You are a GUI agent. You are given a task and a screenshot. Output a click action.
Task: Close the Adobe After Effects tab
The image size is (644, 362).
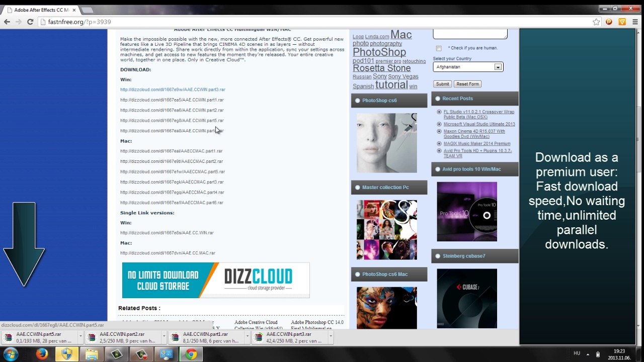point(74,10)
